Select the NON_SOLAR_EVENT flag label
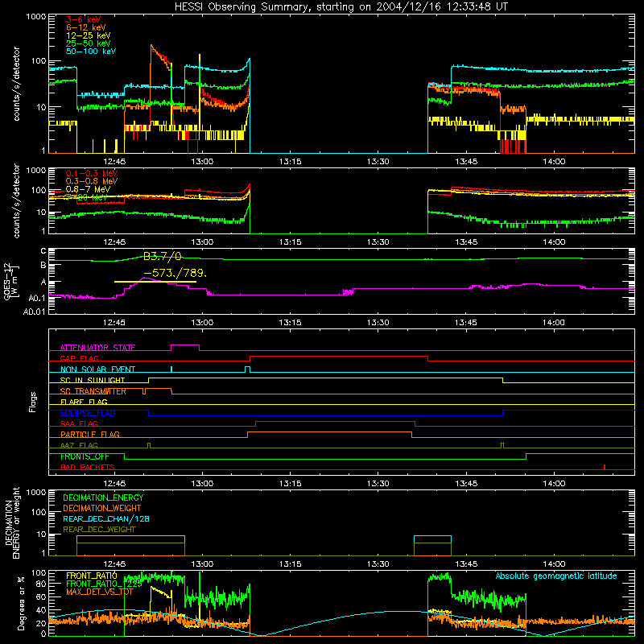 point(97,369)
